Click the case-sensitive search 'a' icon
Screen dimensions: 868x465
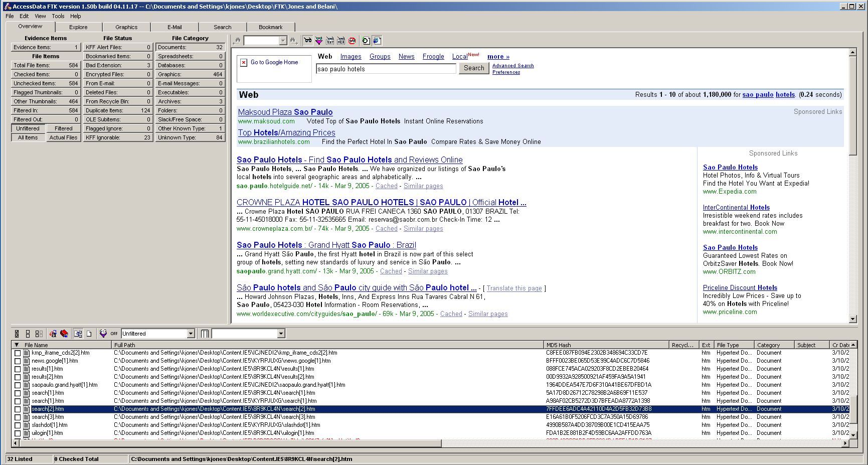[x=53, y=334]
